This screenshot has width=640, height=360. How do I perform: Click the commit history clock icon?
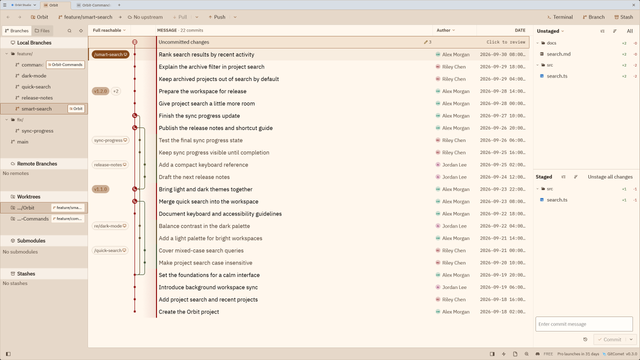tap(585, 340)
